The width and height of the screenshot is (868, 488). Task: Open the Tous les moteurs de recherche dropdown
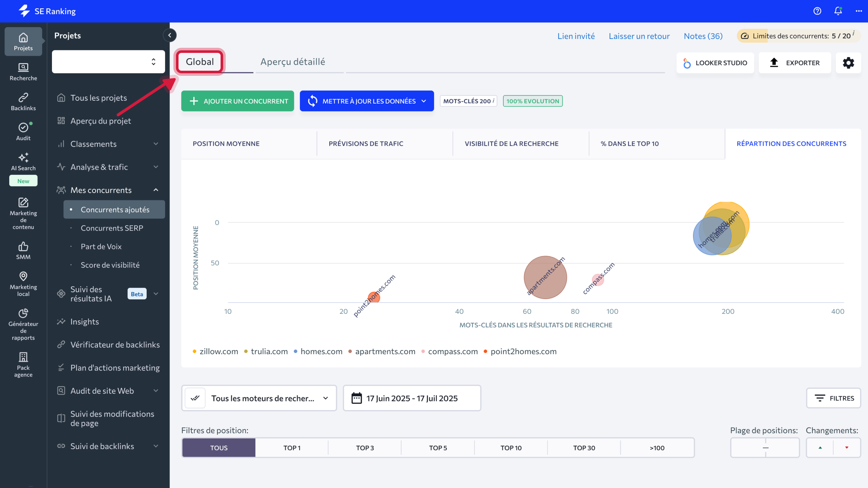[x=259, y=398]
